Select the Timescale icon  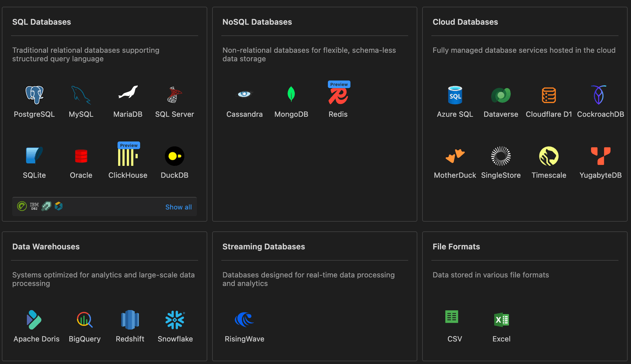pos(549,156)
